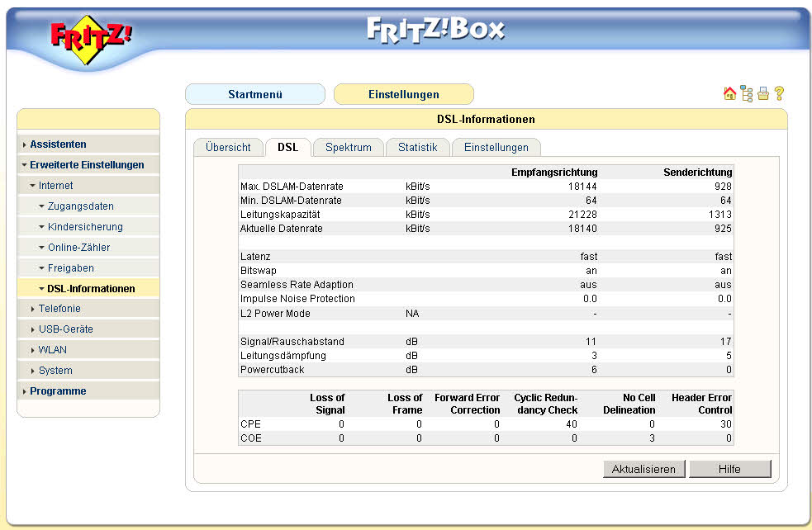The width and height of the screenshot is (812, 530).
Task: Click the FRITZ!Box banner title
Action: (x=435, y=30)
